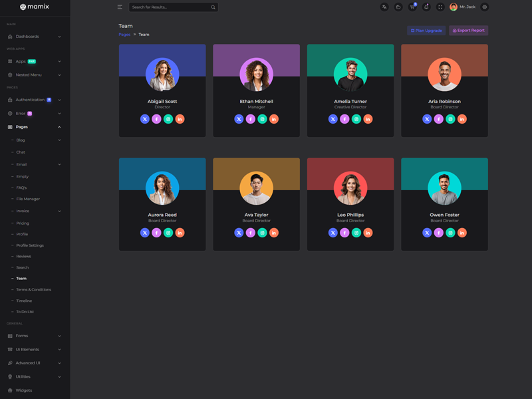Click the Plan Upgrade button
The image size is (532, 399).
426,31
